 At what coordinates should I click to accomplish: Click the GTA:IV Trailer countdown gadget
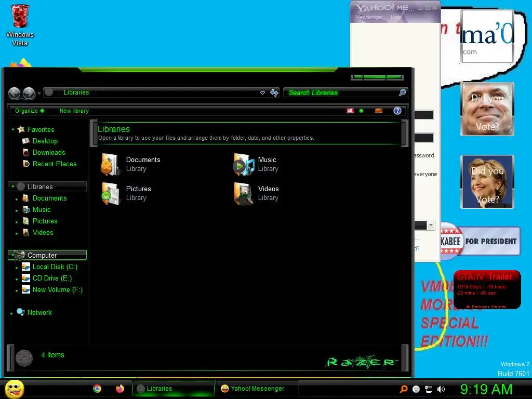487,290
